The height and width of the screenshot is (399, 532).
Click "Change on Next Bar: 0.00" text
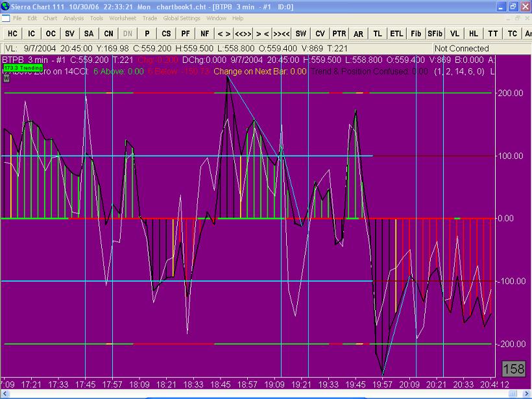tap(260, 71)
